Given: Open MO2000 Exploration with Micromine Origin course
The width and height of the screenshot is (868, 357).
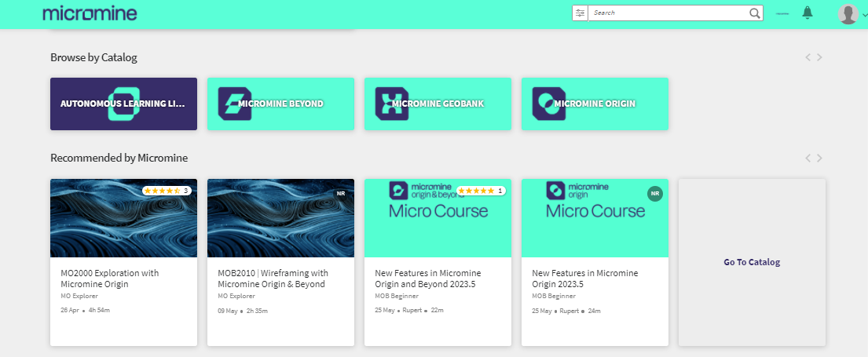Looking at the screenshot, I should pyautogui.click(x=110, y=279).
